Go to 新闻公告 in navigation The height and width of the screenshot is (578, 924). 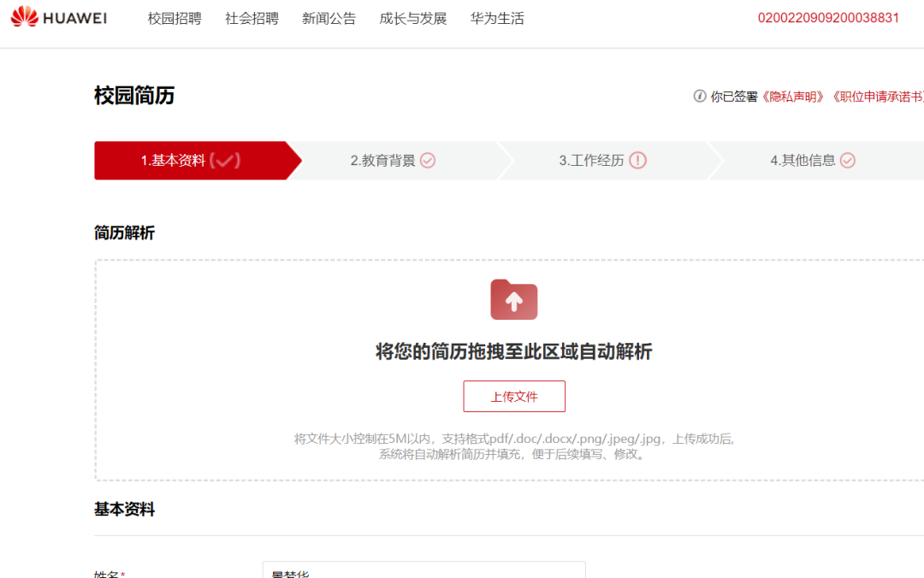[329, 18]
